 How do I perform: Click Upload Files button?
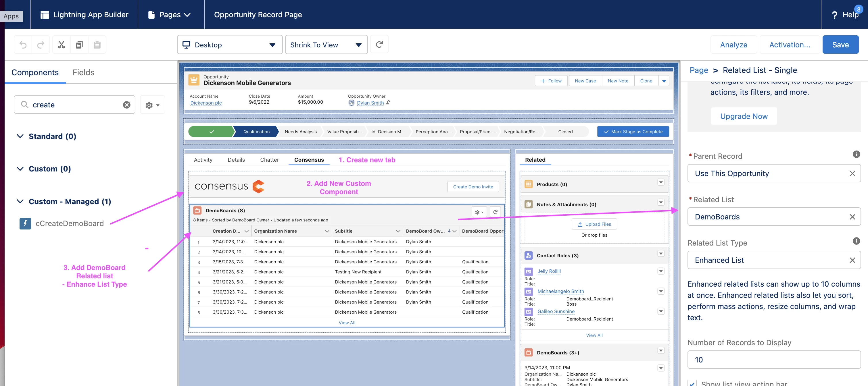(x=594, y=224)
